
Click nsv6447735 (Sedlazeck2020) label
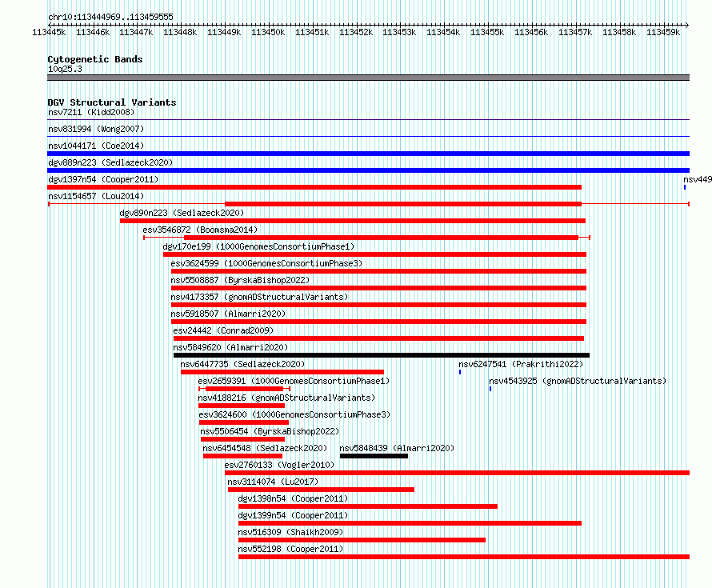point(242,364)
